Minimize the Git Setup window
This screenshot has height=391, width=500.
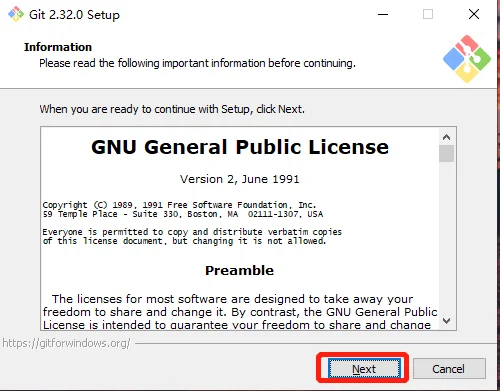pyautogui.click(x=383, y=14)
